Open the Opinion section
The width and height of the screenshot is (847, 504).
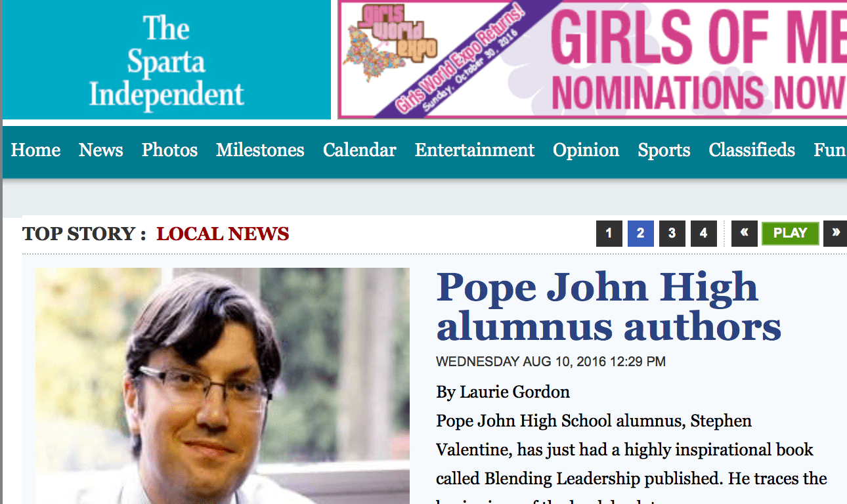[x=586, y=150]
